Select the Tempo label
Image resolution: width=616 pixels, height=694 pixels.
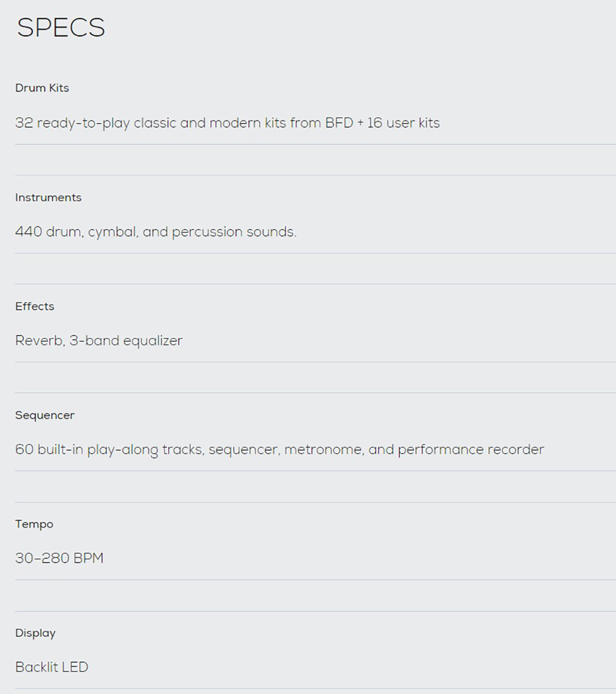coord(34,524)
